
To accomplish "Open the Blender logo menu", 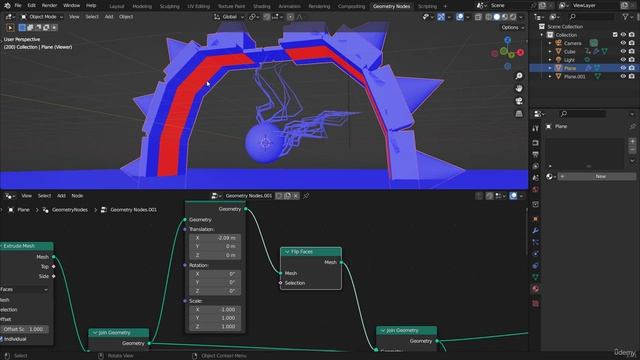I will [x=7, y=6].
